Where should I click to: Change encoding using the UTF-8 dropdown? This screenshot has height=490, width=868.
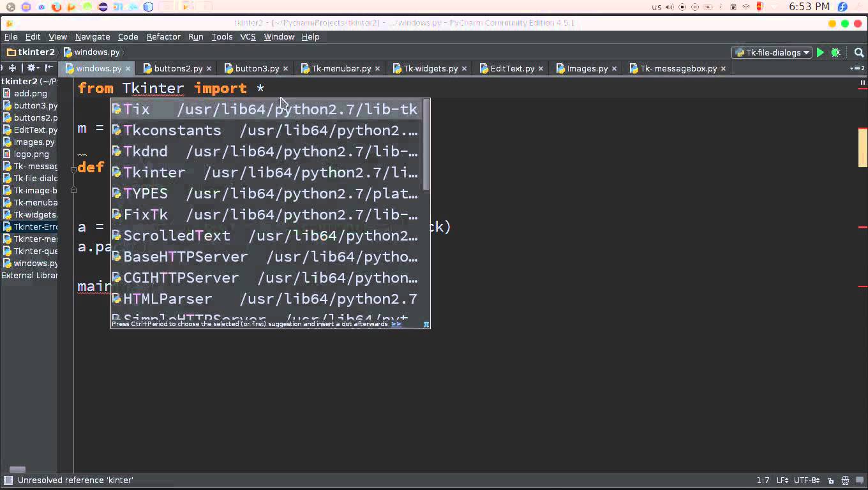pyautogui.click(x=805, y=480)
